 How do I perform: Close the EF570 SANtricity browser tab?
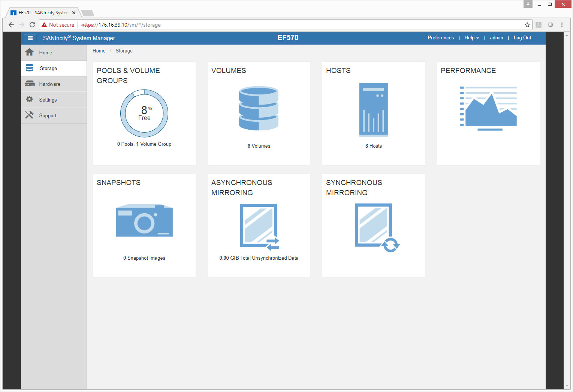pyautogui.click(x=74, y=13)
